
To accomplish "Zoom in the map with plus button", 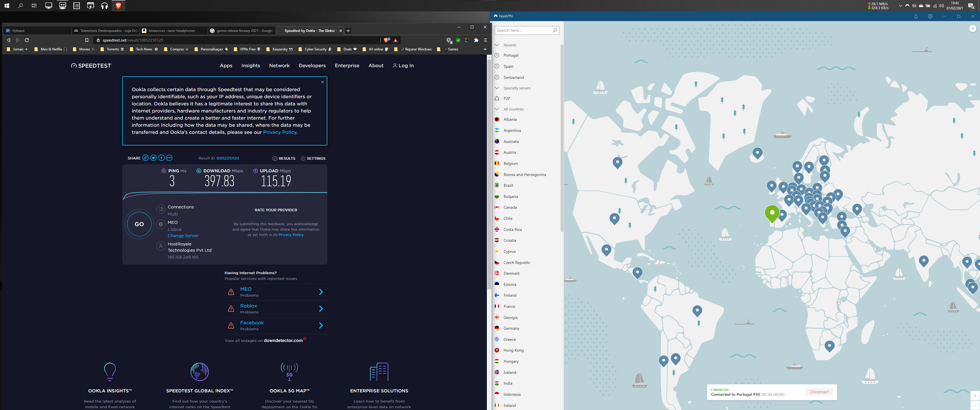I will [x=975, y=396].
